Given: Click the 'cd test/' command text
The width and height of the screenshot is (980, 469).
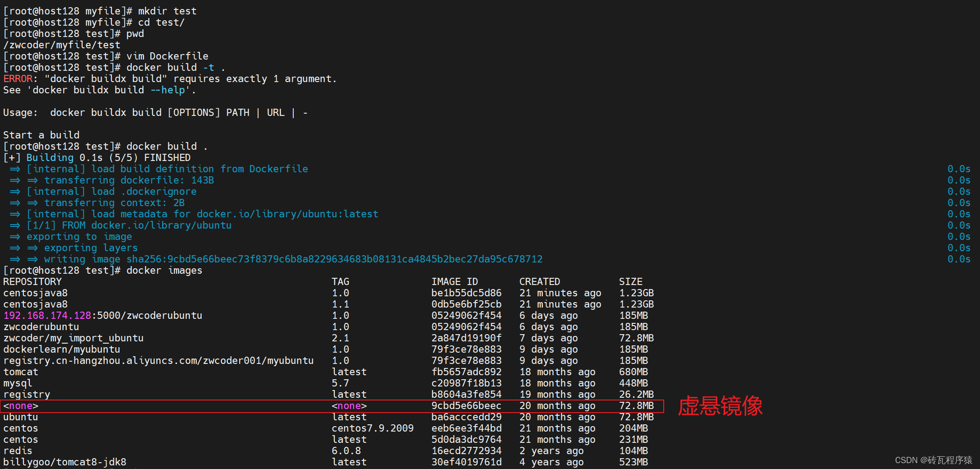Looking at the screenshot, I should (x=162, y=22).
